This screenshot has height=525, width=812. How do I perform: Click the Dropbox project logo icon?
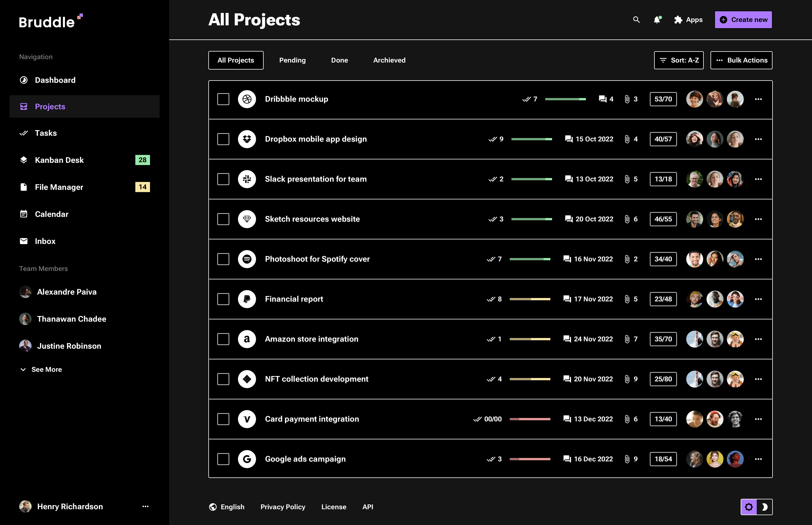[x=247, y=139]
